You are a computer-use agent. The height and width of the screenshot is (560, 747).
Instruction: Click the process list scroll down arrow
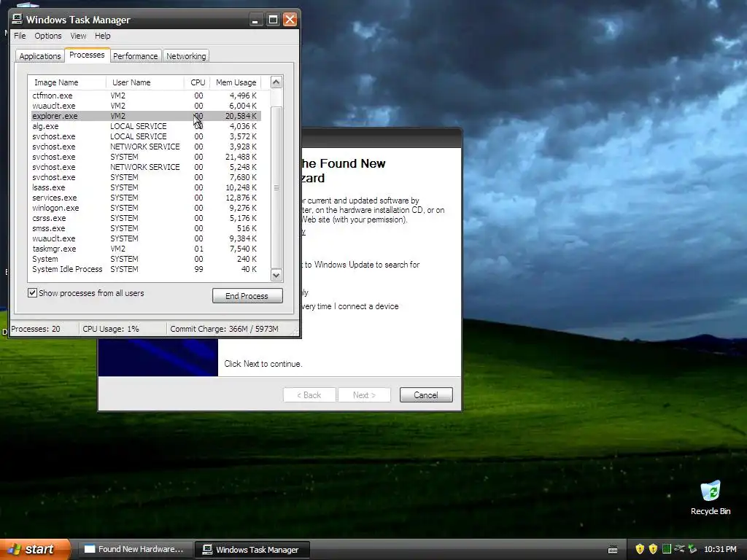point(276,275)
